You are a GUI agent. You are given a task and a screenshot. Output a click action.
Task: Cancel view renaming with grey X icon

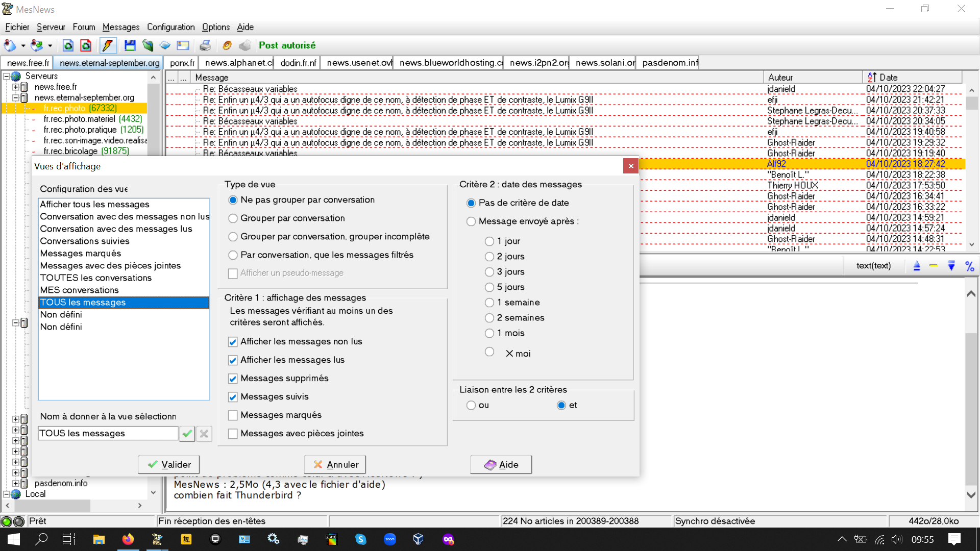[204, 434]
